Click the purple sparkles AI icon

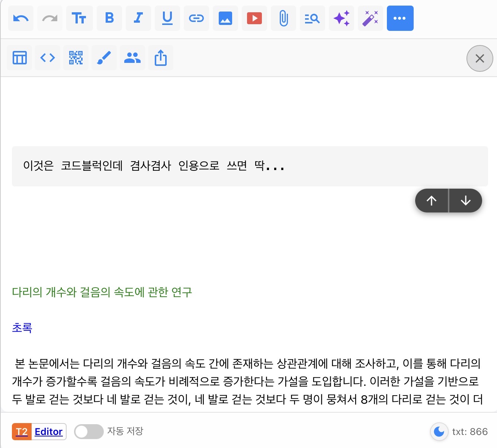point(342,18)
